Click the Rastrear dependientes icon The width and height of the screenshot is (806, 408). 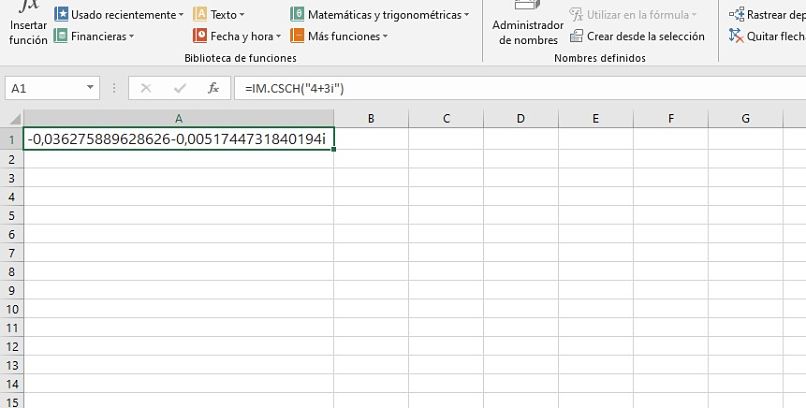coord(737,14)
